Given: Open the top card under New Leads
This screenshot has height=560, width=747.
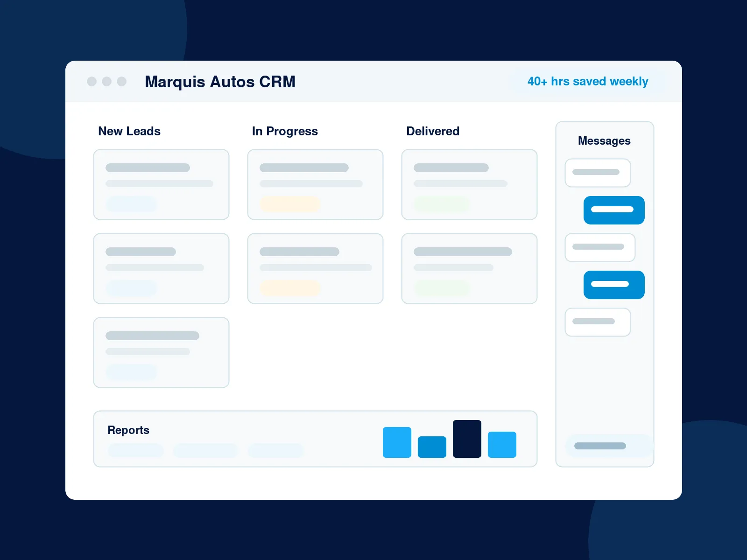Looking at the screenshot, I should pos(161,184).
